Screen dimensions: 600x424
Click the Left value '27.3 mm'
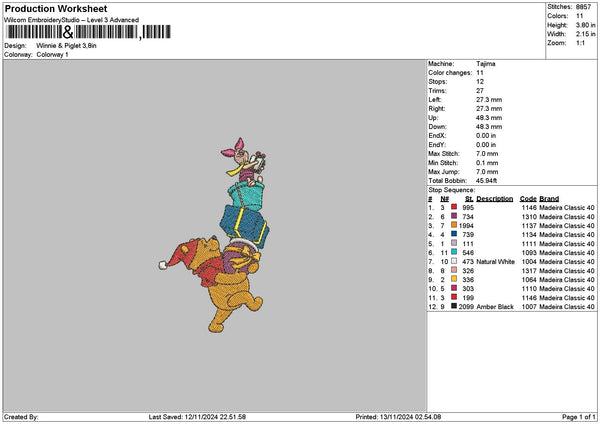tap(489, 100)
